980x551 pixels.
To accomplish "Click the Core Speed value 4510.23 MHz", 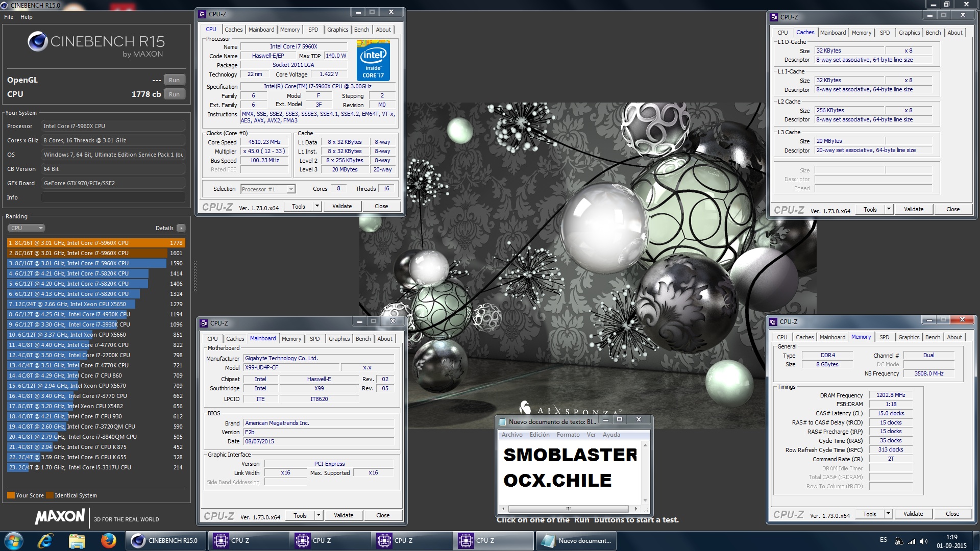I will coord(264,142).
